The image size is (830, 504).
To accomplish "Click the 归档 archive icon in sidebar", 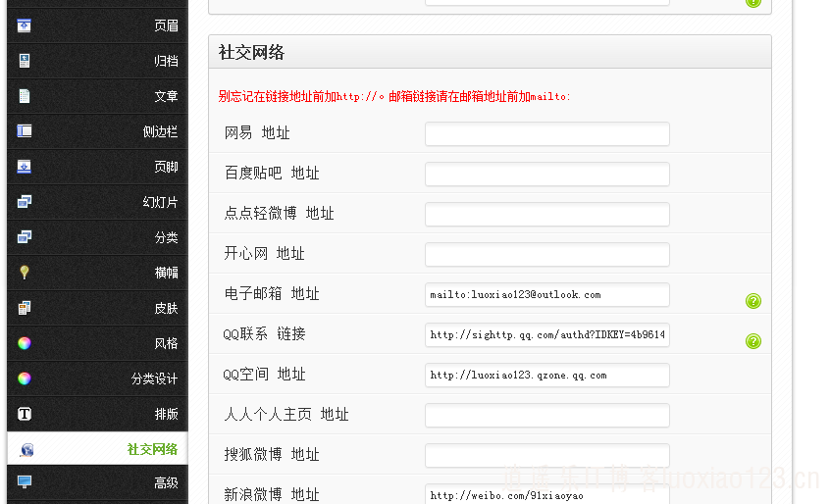I will [x=25, y=61].
